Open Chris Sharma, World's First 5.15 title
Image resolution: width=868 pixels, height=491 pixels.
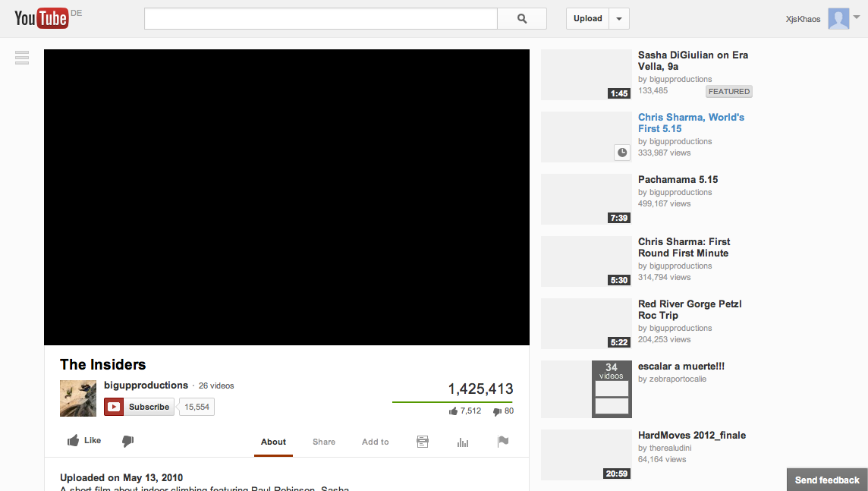[691, 123]
